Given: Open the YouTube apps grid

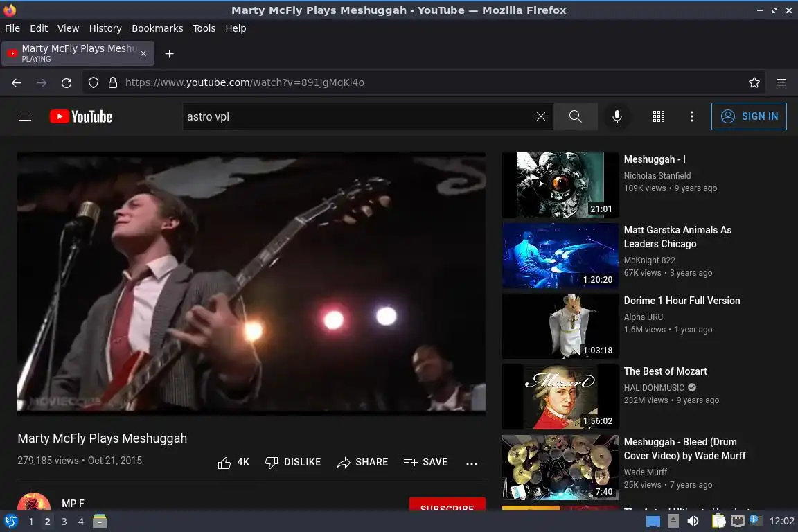Looking at the screenshot, I should [x=659, y=116].
